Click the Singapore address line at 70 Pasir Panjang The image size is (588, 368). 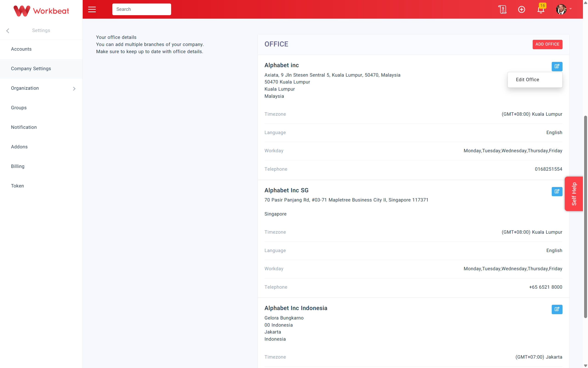[346, 200]
